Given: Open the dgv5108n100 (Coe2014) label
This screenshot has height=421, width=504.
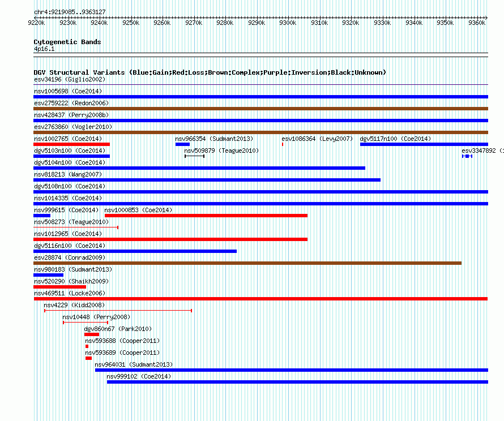Looking at the screenshot, I should point(70,186).
